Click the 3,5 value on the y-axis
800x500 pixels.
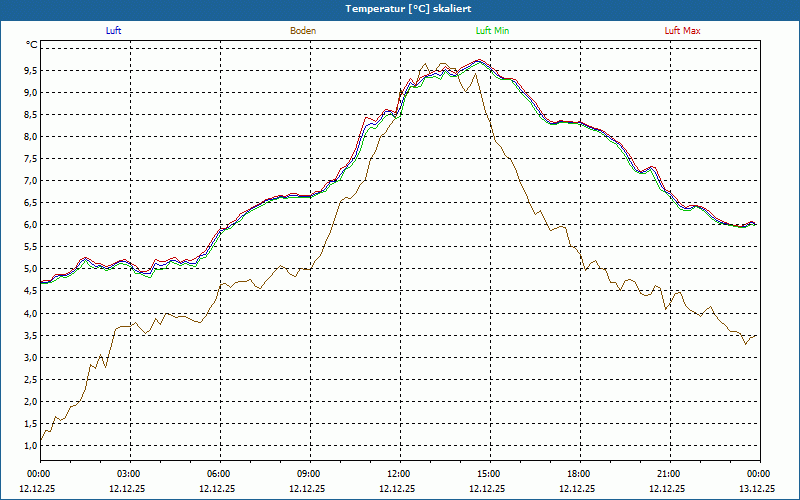click(31, 335)
